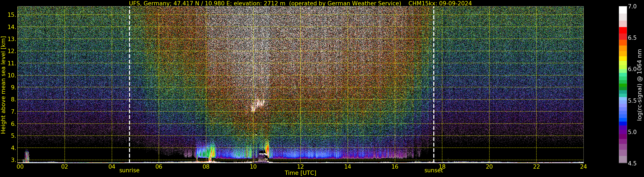This screenshot has height=177, width=644.
Task: Click the '12.' height axis tick label
Action: click(x=12, y=51)
